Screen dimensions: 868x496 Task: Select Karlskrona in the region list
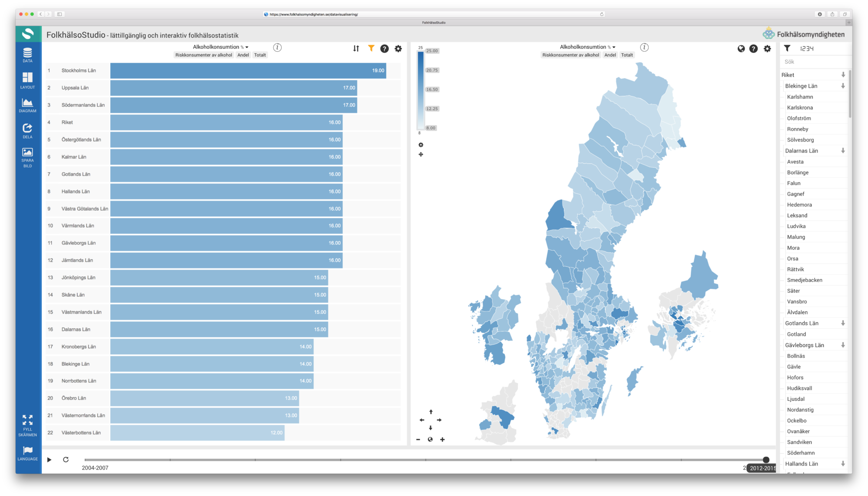pos(800,108)
